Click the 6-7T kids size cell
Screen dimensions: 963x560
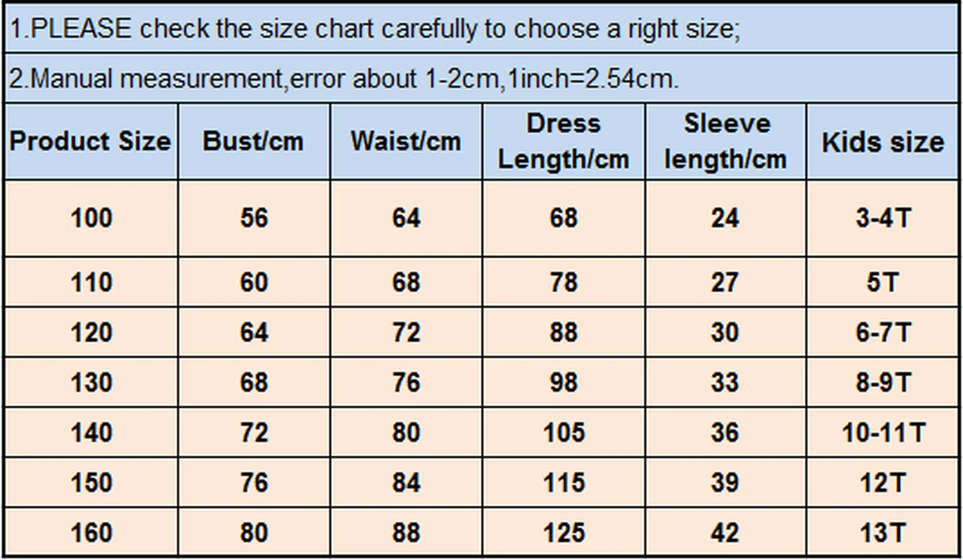882,332
